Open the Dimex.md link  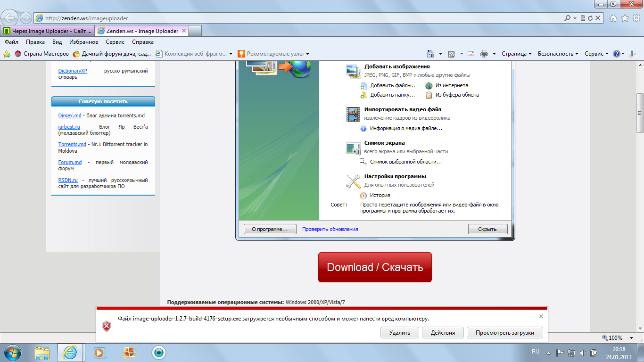(70, 115)
